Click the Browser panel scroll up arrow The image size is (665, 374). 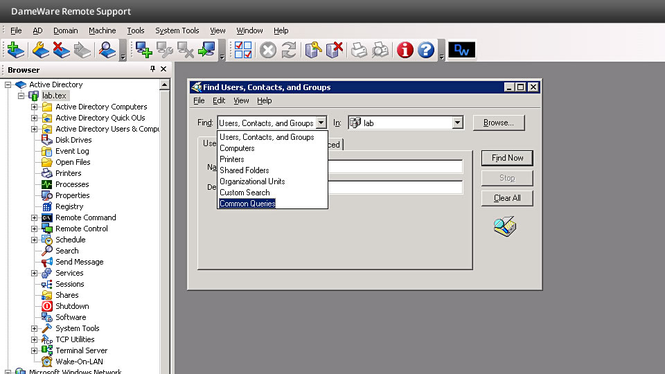click(165, 85)
